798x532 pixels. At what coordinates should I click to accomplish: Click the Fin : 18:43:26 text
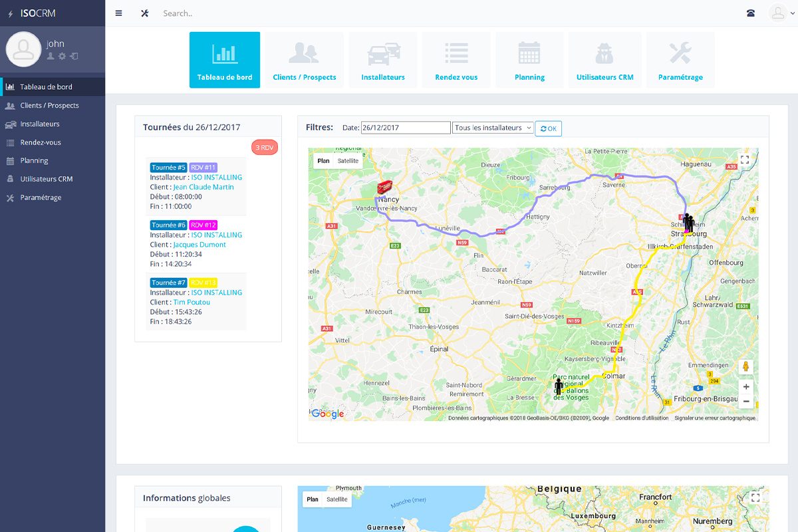point(171,321)
